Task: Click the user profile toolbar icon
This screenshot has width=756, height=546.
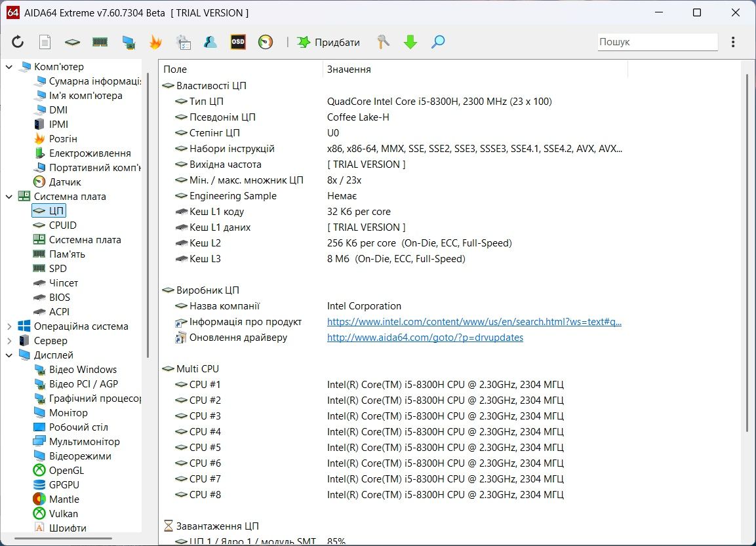Action: [x=210, y=42]
